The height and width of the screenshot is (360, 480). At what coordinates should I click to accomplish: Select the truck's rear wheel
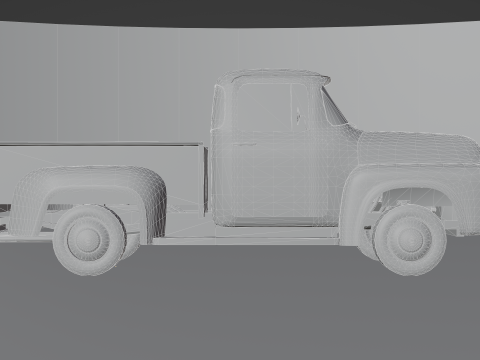point(89,240)
